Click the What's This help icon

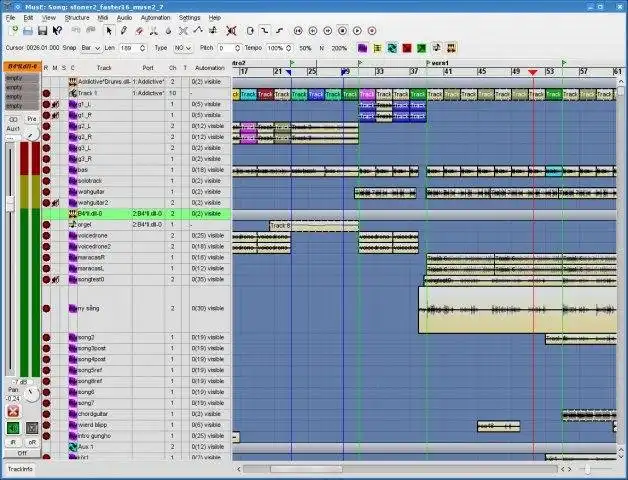click(57, 31)
